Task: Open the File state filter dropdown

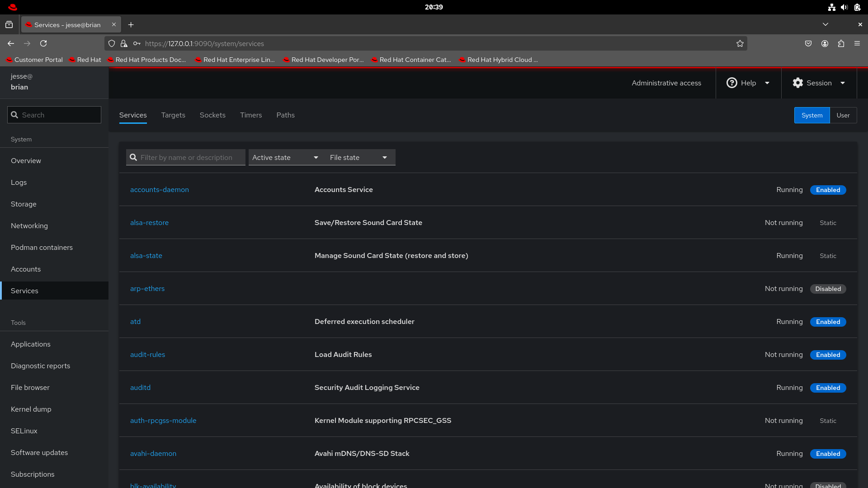Action: [x=359, y=157]
